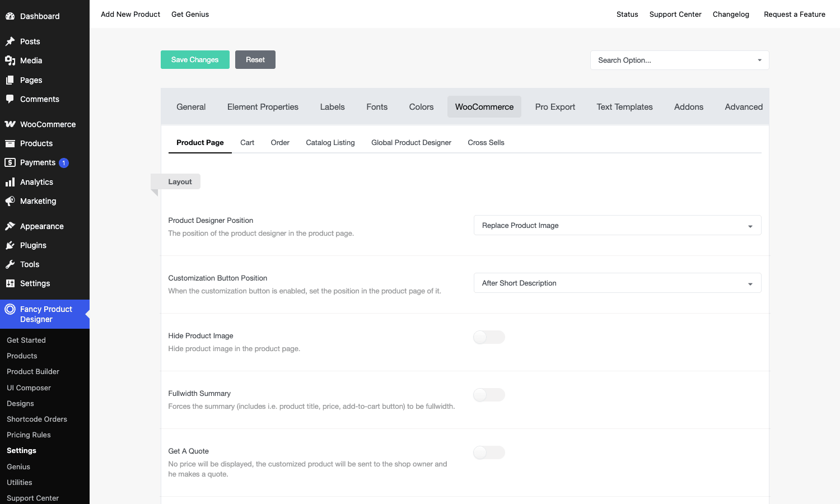Click the Request a Feature link

(x=795, y=14)
